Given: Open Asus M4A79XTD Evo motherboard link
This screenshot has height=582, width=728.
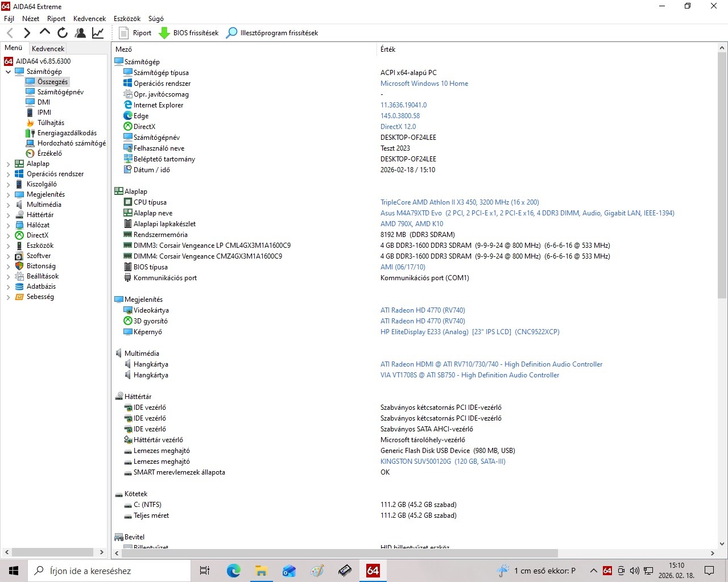Looking at the screenshot, I should tap(527, 213).
